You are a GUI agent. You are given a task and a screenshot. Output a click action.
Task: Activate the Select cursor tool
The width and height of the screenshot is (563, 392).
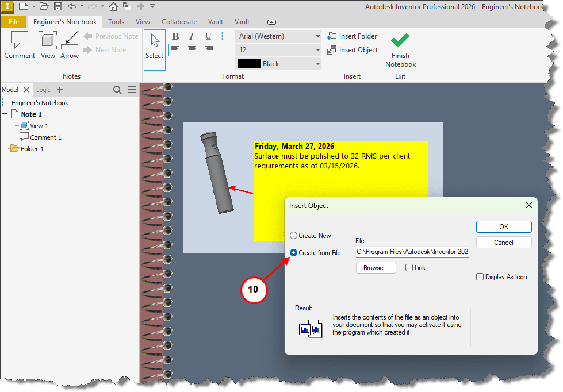click(x=154, y=50)
